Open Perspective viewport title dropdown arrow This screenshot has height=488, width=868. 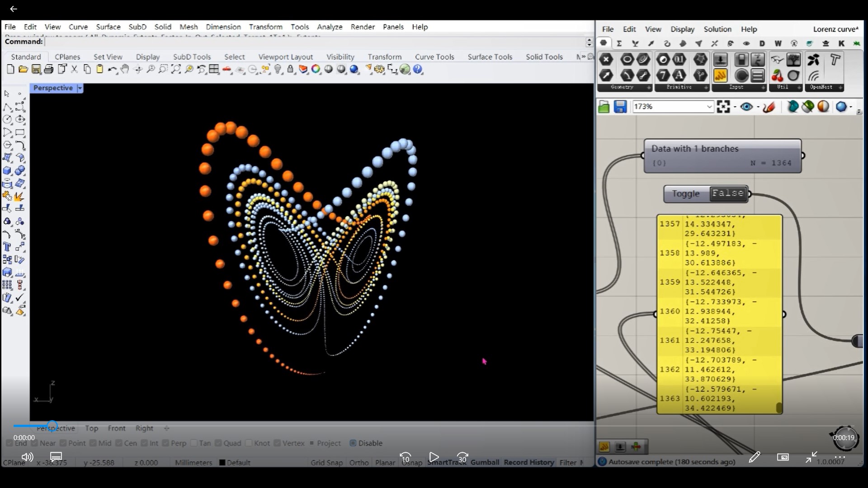point(80,88)
